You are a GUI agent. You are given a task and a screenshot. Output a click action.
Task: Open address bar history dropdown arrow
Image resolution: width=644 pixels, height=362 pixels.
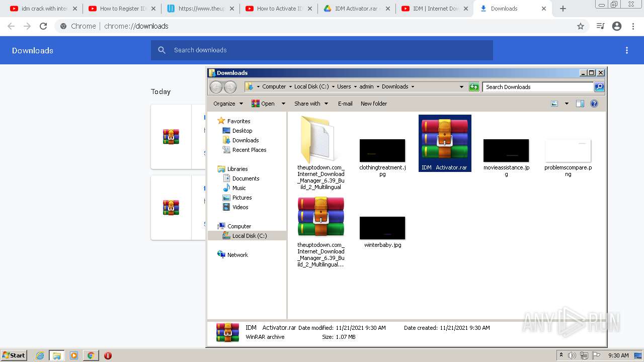(x=461, y=87)
